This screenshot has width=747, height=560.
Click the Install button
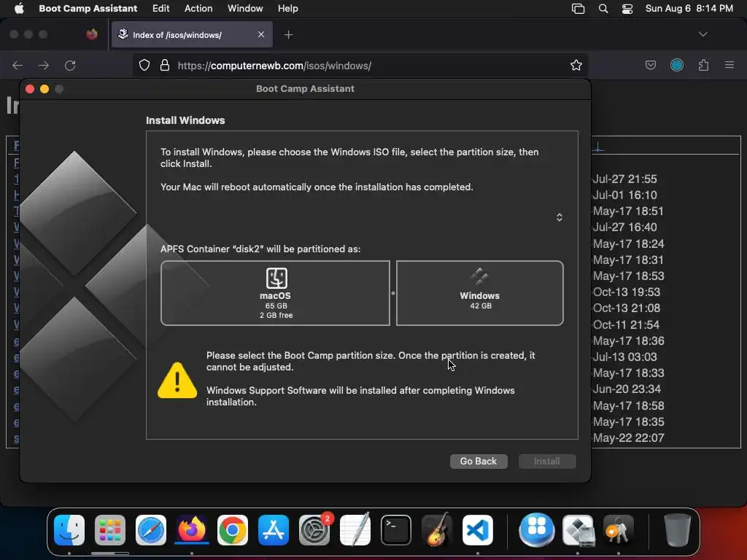547,461
